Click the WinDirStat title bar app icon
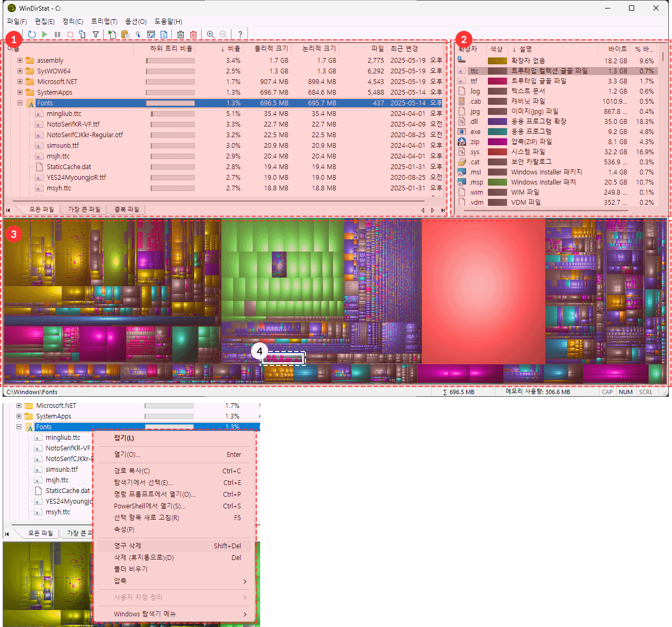The width and height of the screenshot is (672, 627). (x=12, y=8)
